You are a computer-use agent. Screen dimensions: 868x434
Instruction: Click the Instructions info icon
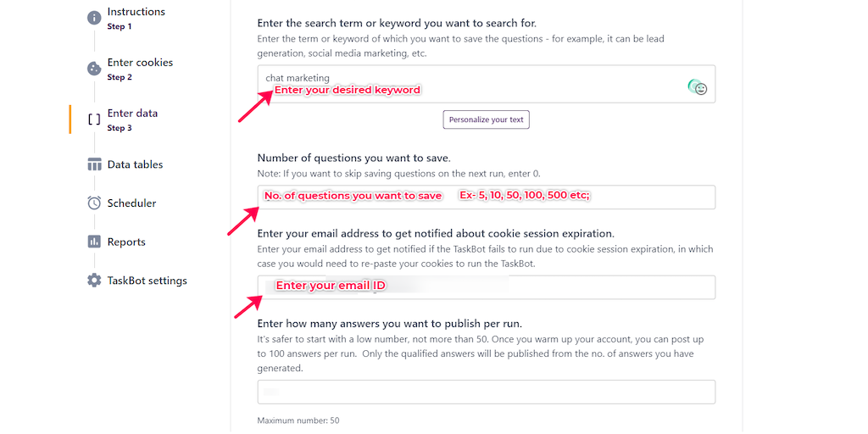click(94, 18)
